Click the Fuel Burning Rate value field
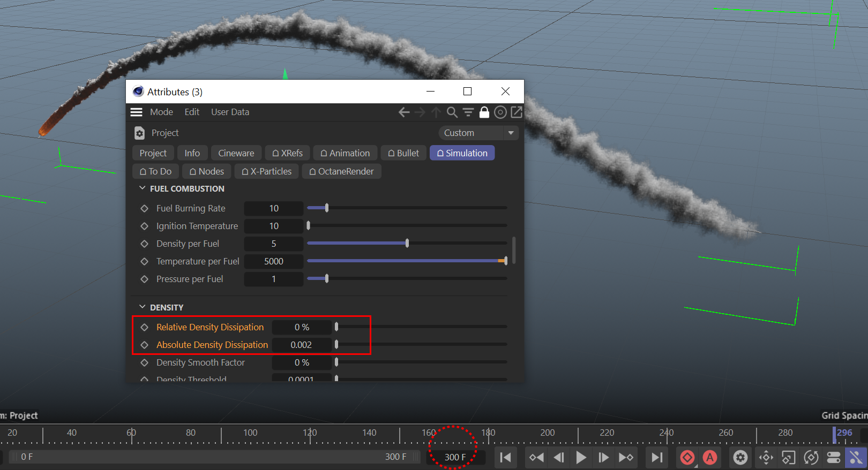Image resolution: width=868 pixels, height=470 pixels. (x=274, y=208)
